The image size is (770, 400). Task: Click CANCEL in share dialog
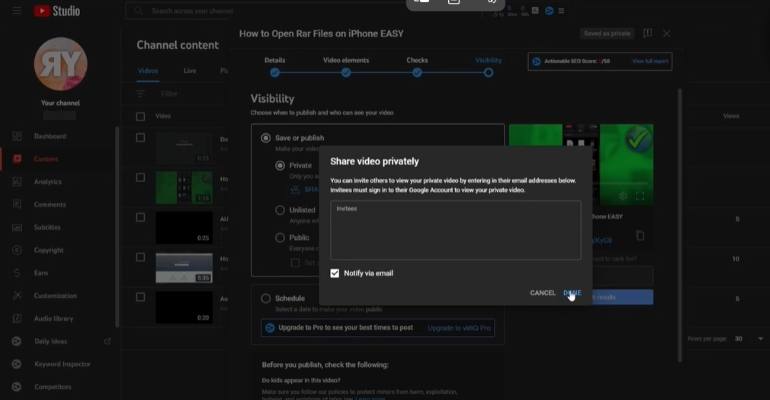(543, 293)
